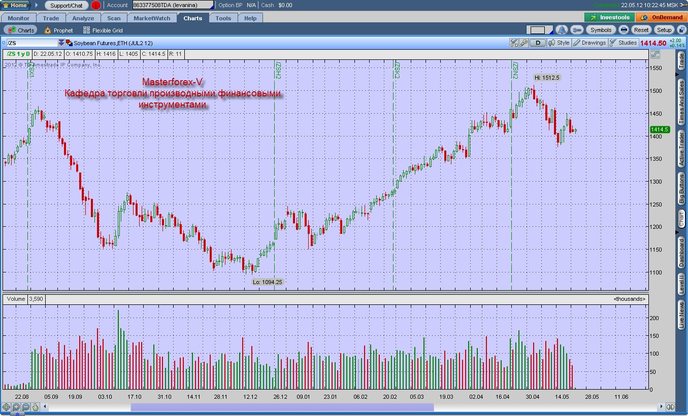Toggle Big Buttons sidebar panel
688x416 pixels.
[x=681, y=189]
